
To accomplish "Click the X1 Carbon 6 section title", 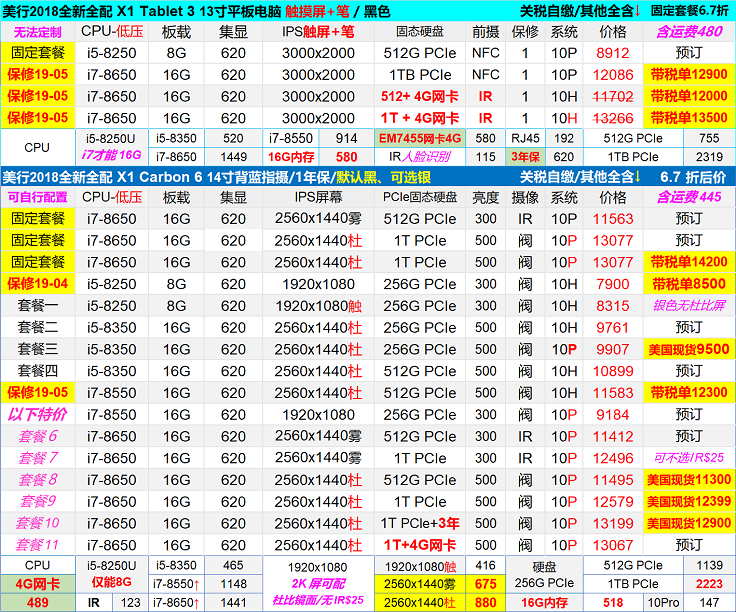I will coord(216,177).
